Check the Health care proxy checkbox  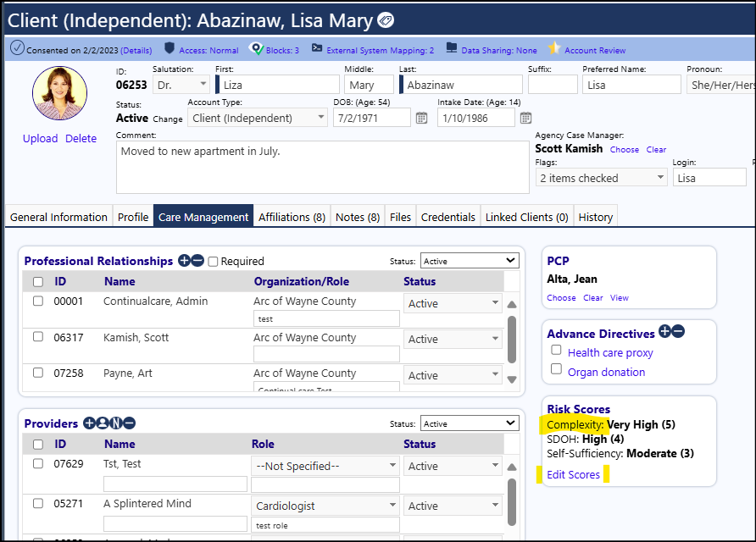tap(556, 350)
